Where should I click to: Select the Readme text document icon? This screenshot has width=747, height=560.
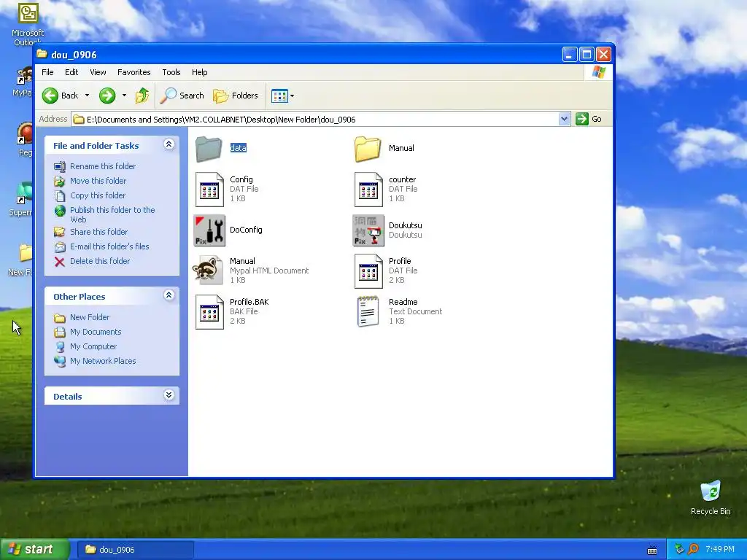click(x=368, y=312)
